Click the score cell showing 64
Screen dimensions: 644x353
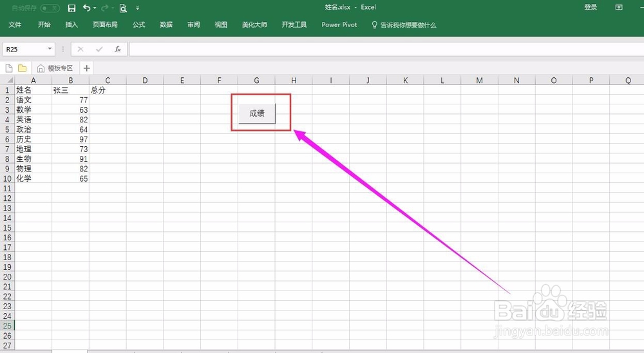tap(71, 129)
